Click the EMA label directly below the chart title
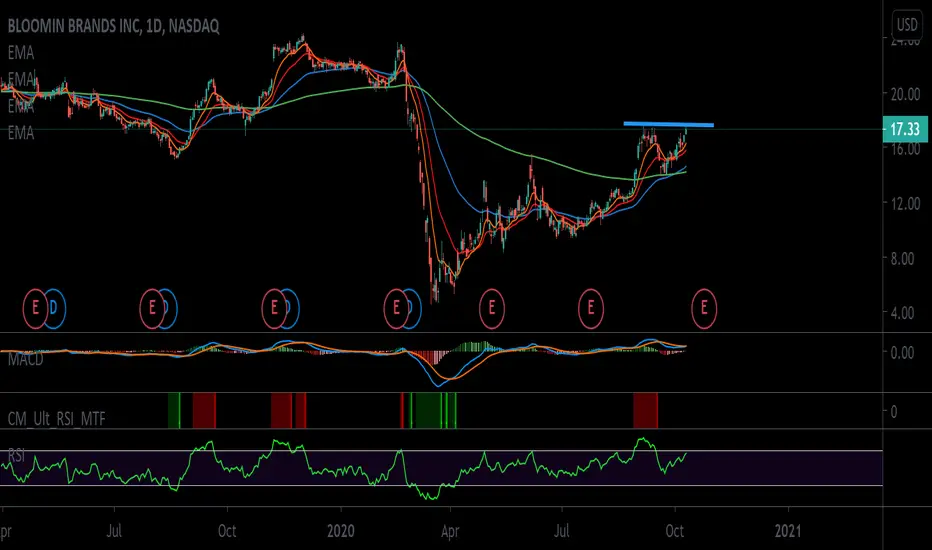The height and width of the screenshot is (550, 932). [21, 53]
